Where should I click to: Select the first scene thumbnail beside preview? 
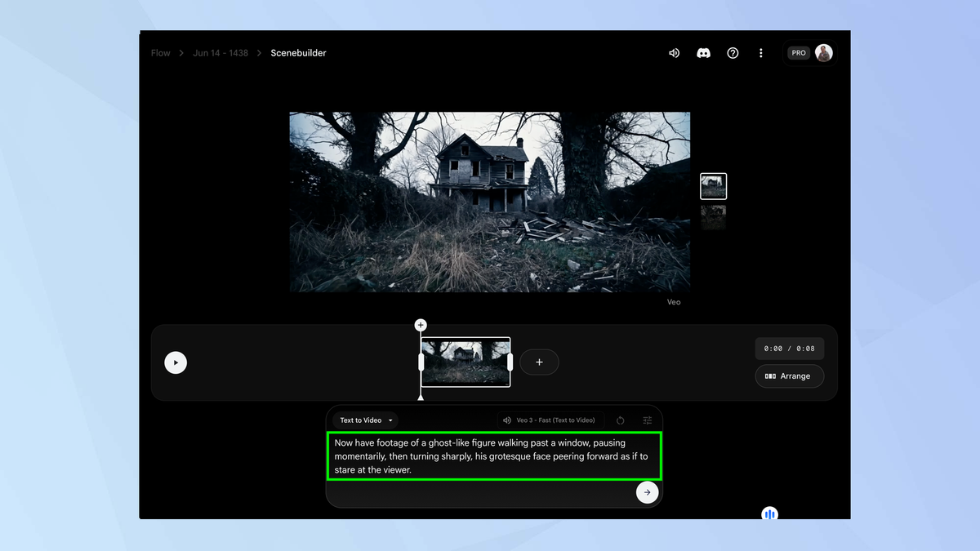[713, 186]
